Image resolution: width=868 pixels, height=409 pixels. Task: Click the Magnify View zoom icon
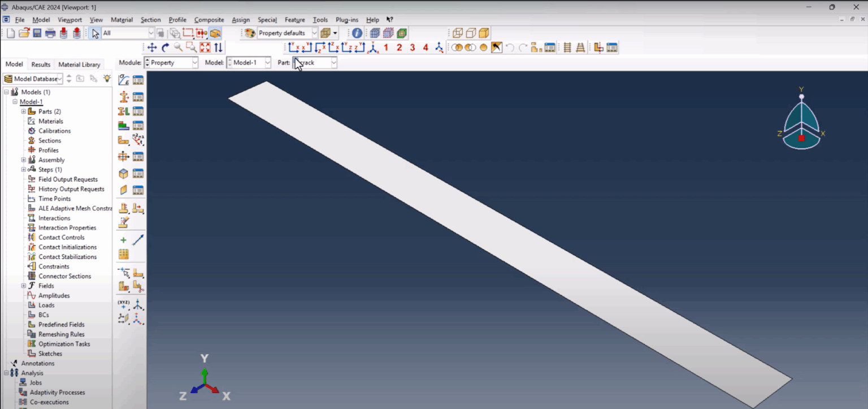pyautogui.click(x=178, y=48)
